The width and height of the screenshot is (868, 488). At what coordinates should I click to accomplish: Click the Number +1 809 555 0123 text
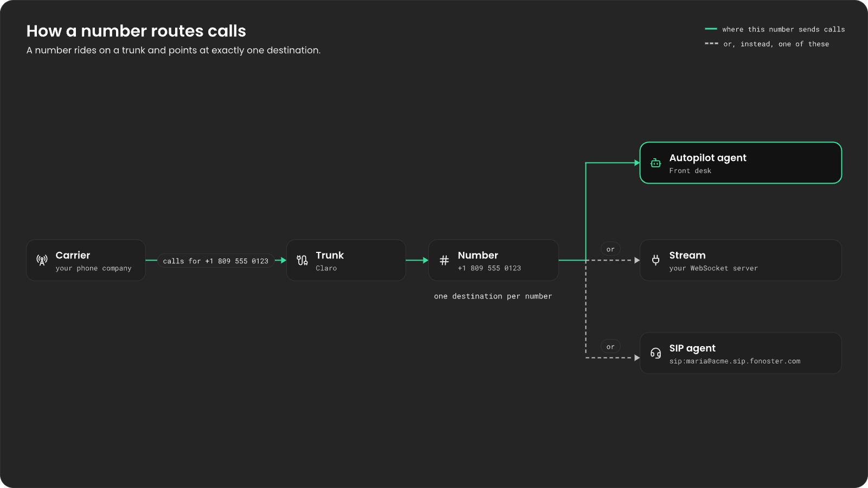click(x=489, y=268)
